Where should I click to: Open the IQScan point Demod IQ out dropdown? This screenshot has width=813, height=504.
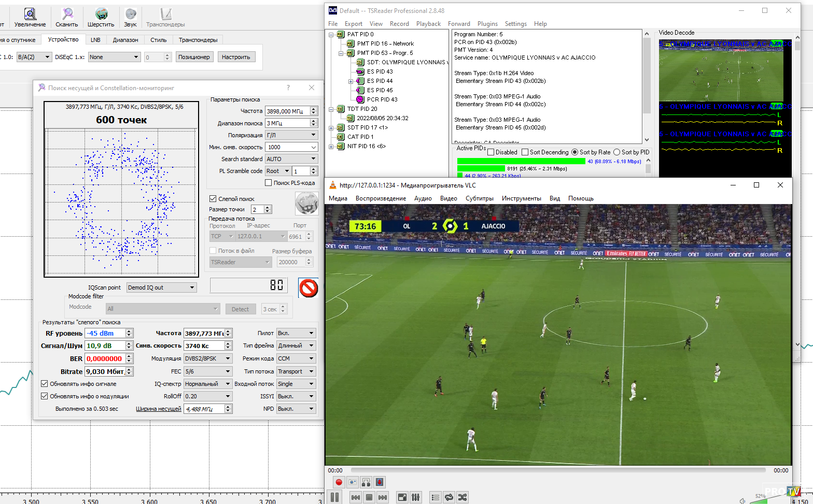coord(161,287)
